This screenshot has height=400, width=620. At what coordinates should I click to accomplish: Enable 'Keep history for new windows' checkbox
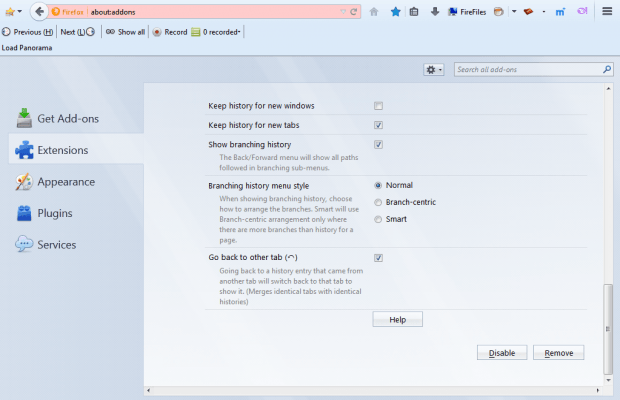378,106
